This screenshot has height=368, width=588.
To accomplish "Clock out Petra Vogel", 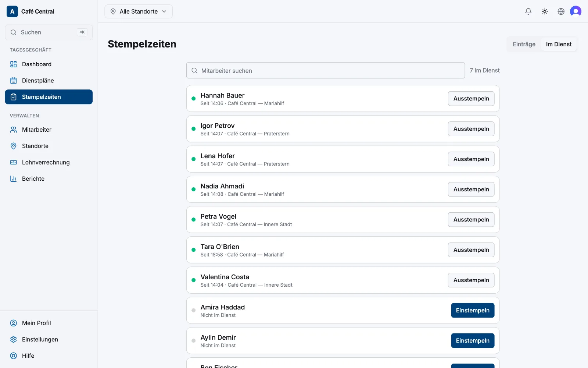I will click(471, 220).
